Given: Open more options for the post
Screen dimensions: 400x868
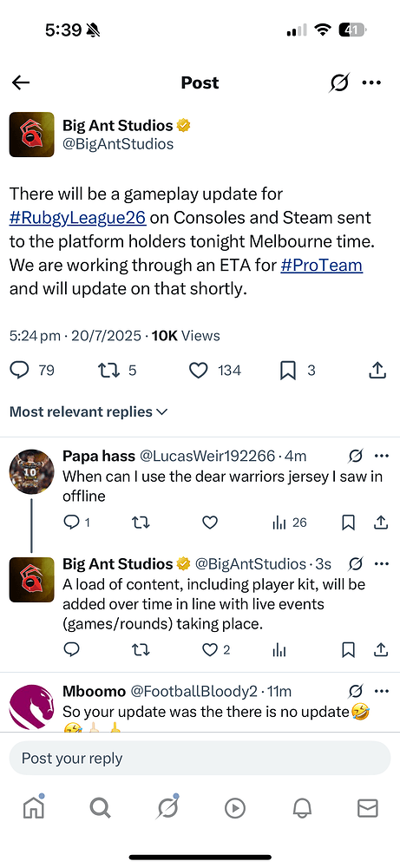Looking at the screenshot, I should (371, 83).
